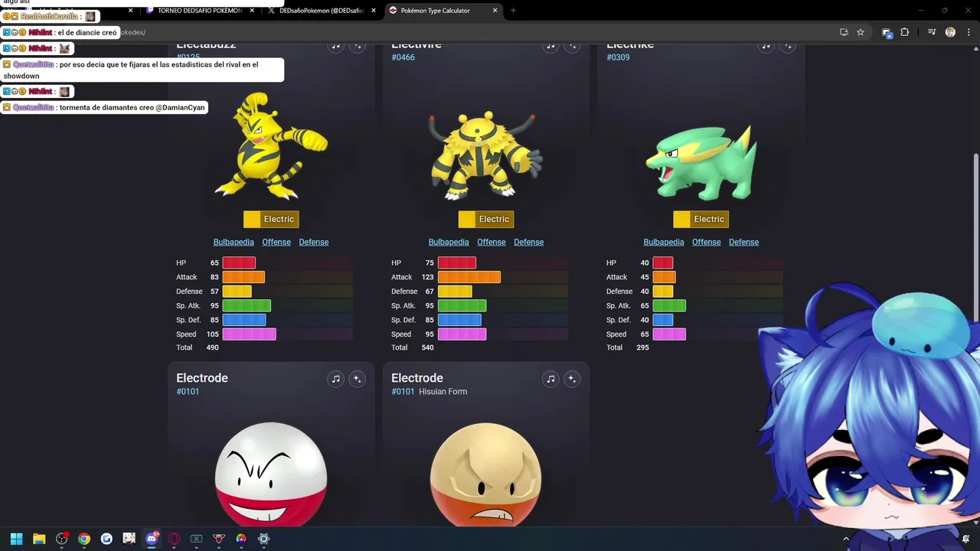Open the Windows Start menu
Screen dimensions: 980x551
pyautogui.click(x=16, y=539)
